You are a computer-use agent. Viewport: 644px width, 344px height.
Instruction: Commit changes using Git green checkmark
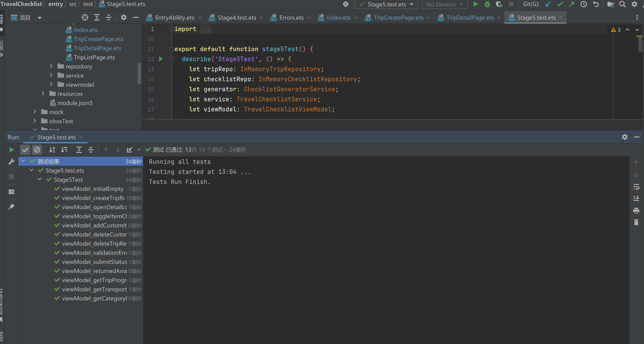coord(560,4)
